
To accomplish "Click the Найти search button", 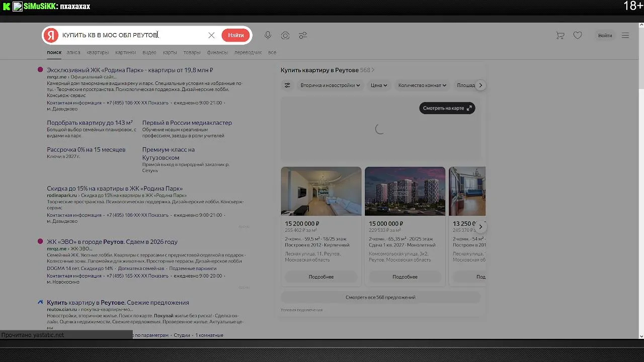I will 235,35.
